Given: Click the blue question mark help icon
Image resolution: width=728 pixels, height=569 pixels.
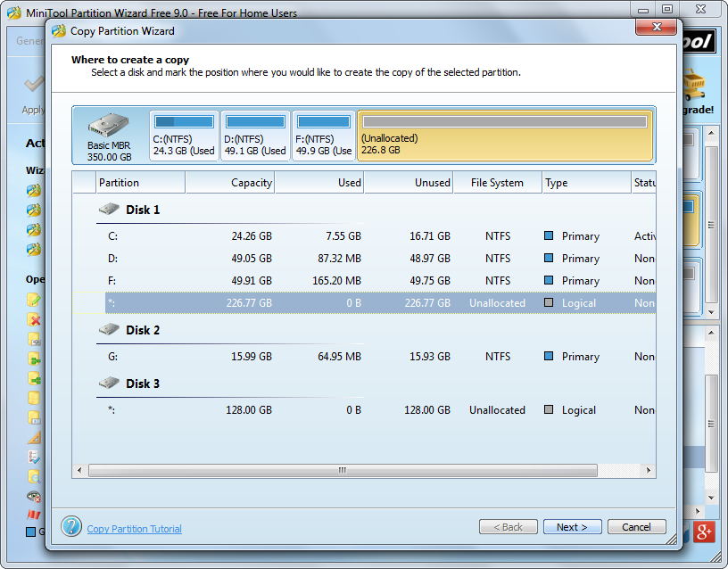Looking at the screenshot, I should pyautogui.click(x=71, y=527).
